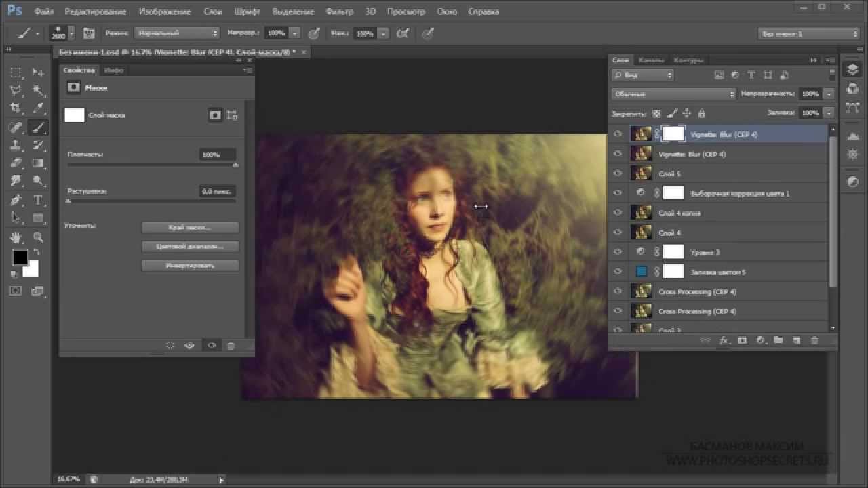Select the Brush tool in the tools panel

[x=38, y=127]
